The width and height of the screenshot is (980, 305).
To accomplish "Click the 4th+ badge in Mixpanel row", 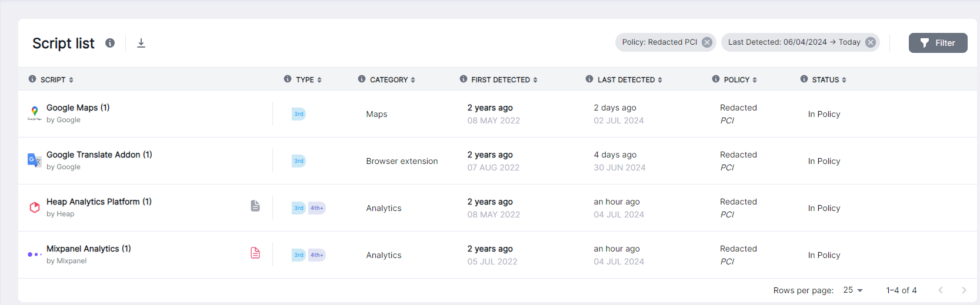I will click(317, 255).
